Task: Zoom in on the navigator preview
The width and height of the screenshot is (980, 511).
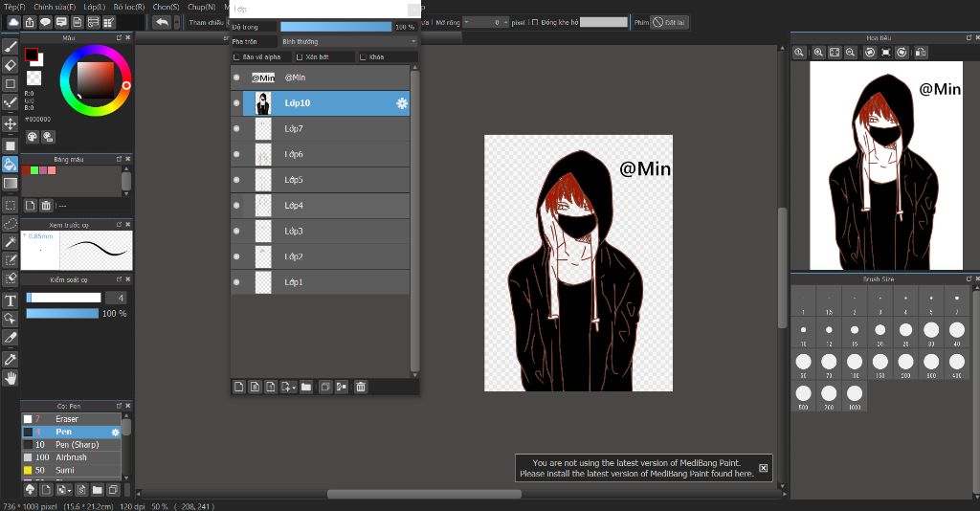Action: [818, 53]
